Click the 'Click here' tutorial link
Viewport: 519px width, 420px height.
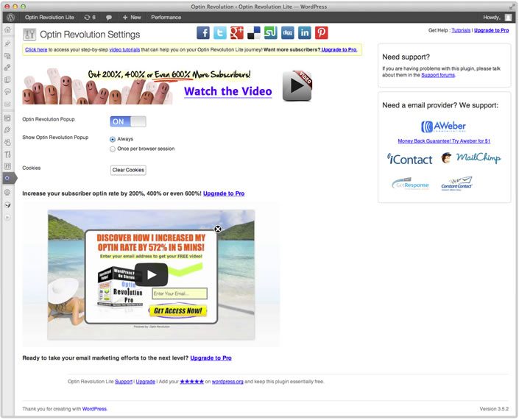tap(36, 49)
